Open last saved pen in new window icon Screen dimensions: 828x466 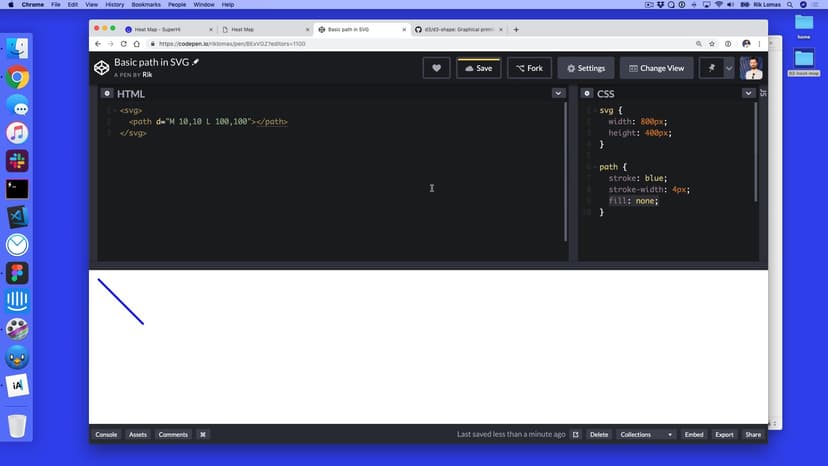pyautogui.click(x=575, y=435)
